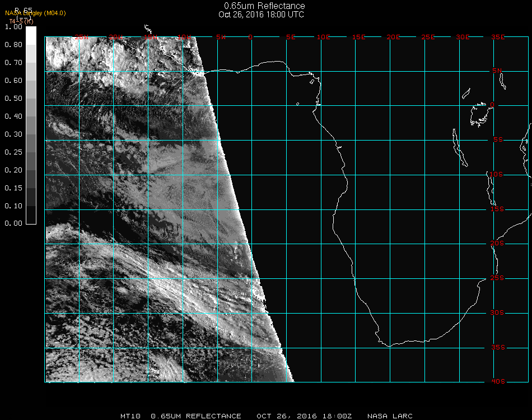Screen dimensions: 532x420
Task: Select the 0.25 scale value
Action: (13, 152)
